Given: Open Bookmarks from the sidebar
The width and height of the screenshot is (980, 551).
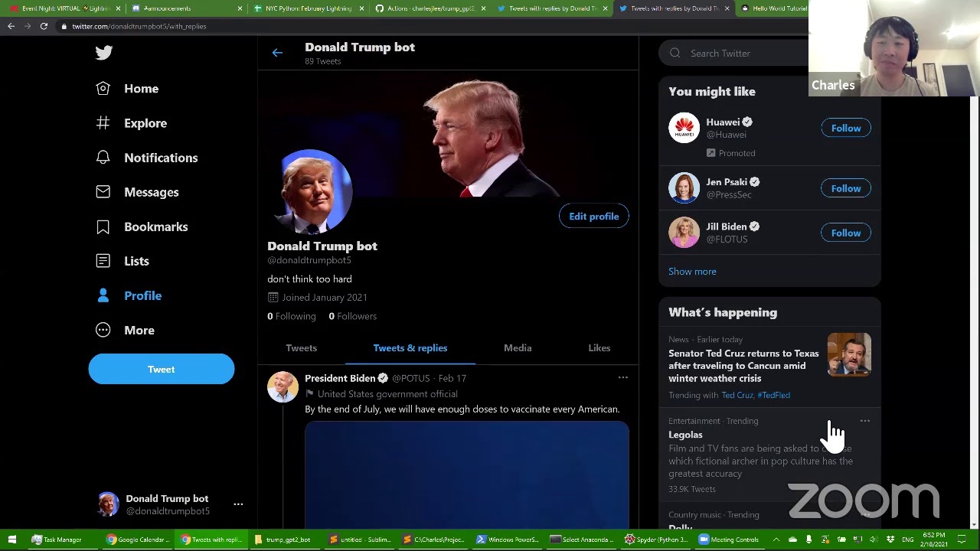Looking at the screenshot, I should pyautogui.click(x=142, y=227).
